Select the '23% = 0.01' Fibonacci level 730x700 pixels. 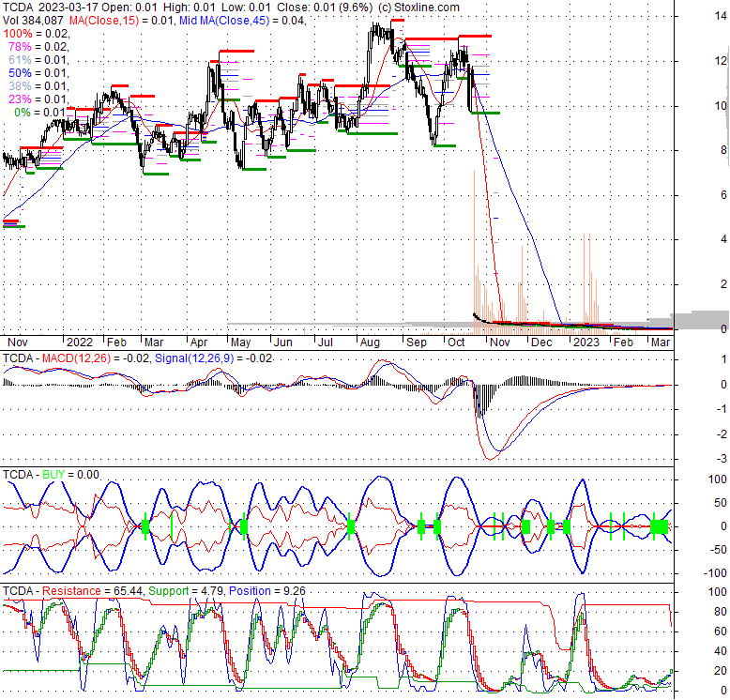38,99
